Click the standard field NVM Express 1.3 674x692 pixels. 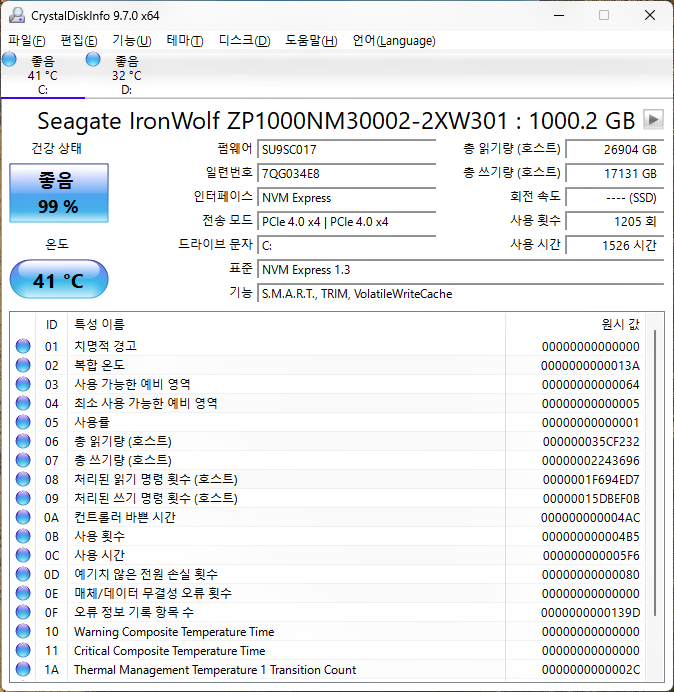(x=461, y=270)
